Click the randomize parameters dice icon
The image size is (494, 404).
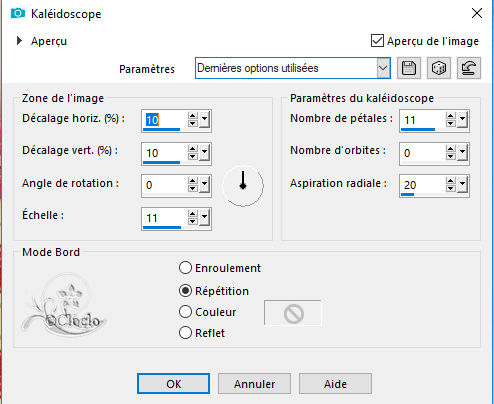(x=439, y=68)
